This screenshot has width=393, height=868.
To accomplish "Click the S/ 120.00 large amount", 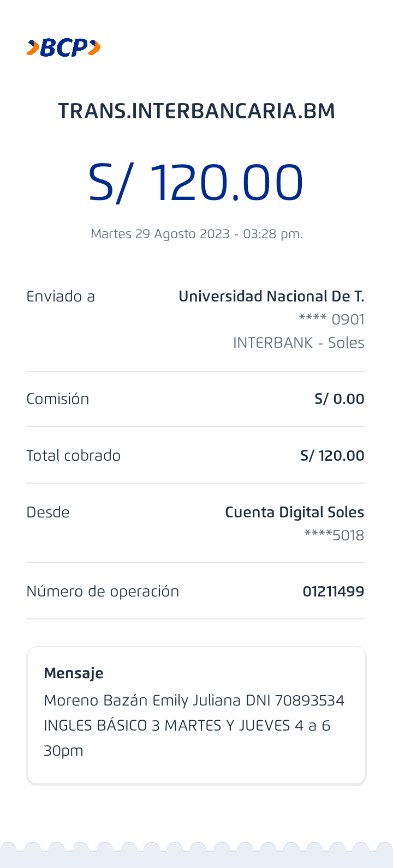I will (x=195, y=183).
